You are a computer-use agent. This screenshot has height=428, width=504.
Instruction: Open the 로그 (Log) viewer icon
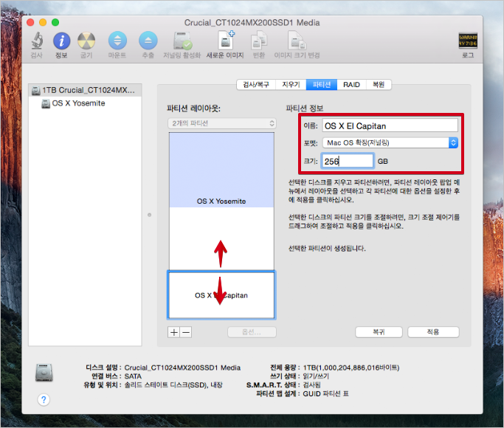(x=468, y=41)
